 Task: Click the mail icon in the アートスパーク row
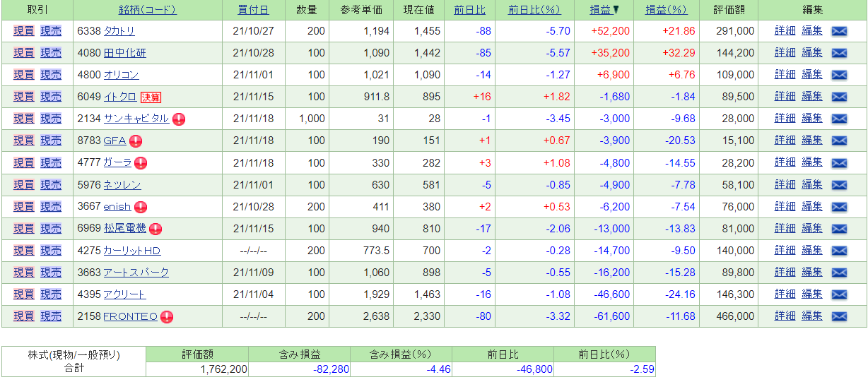click(838, 273)
